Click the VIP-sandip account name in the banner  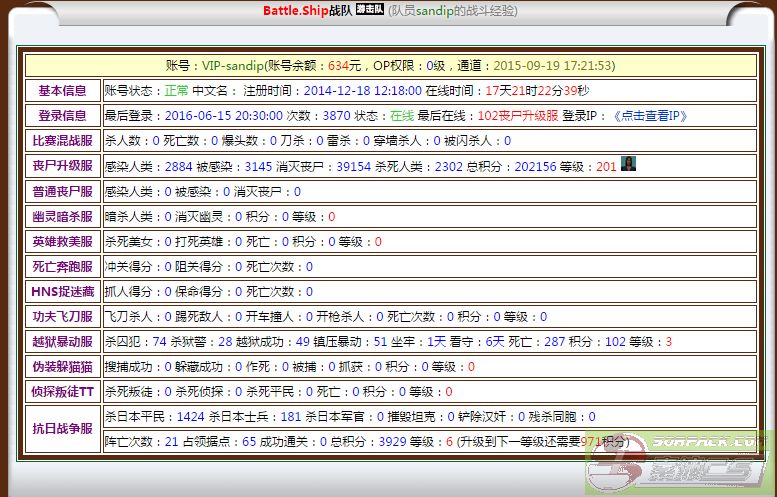click(x=232, y=65)
